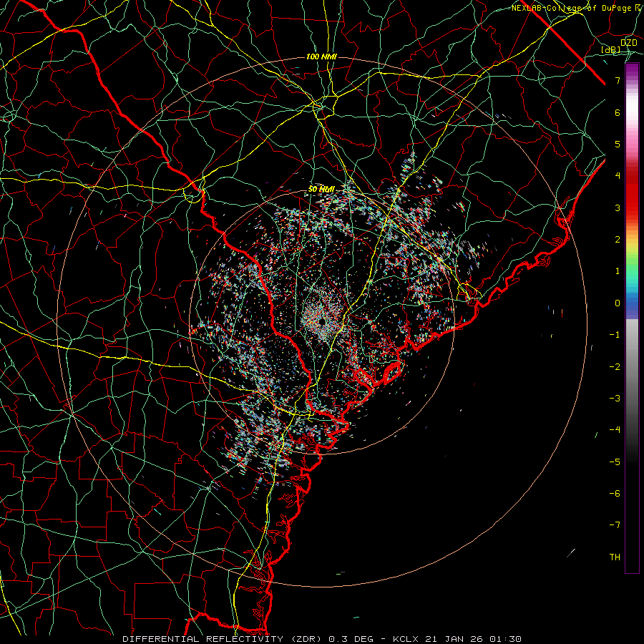Click the "5" value on the color scale
This screenshot has width=644, height=644.
point(618,145)
